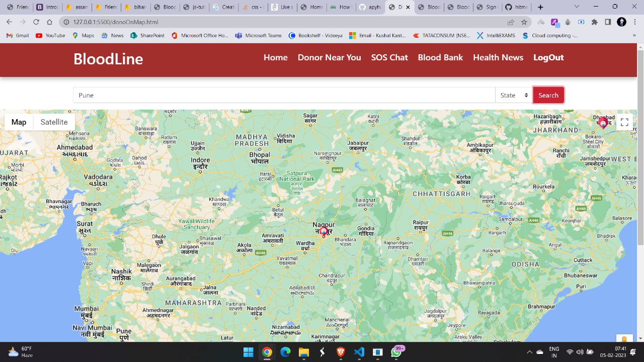Open Microsoft Edge from taskbar
644x362 pixels.
pyautogui.click(x=285, y=352)
